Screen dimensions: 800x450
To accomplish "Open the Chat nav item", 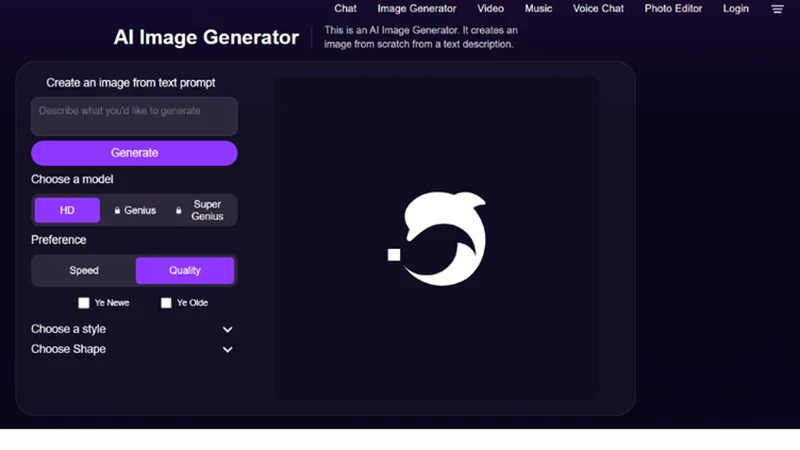I will (345, 9).
